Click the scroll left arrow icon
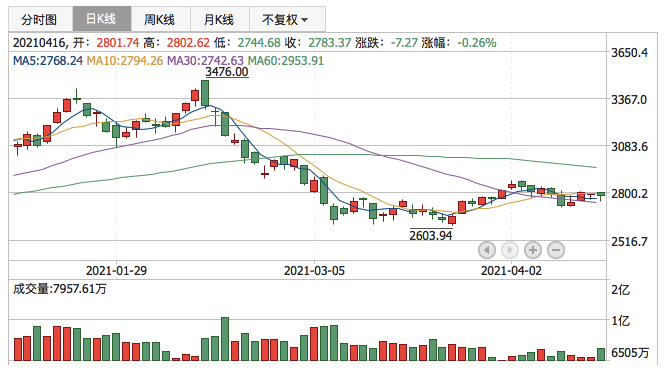 coord(487,250)
